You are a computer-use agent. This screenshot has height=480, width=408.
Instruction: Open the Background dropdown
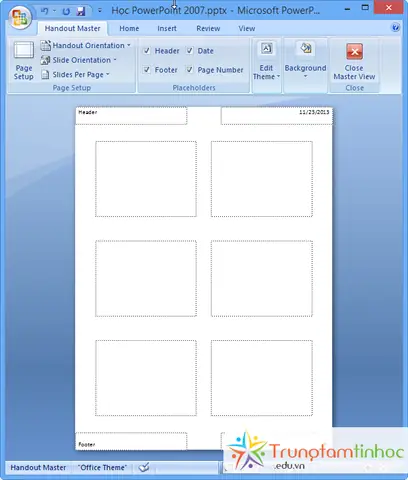pyautogui.click(x=305, y=61)
